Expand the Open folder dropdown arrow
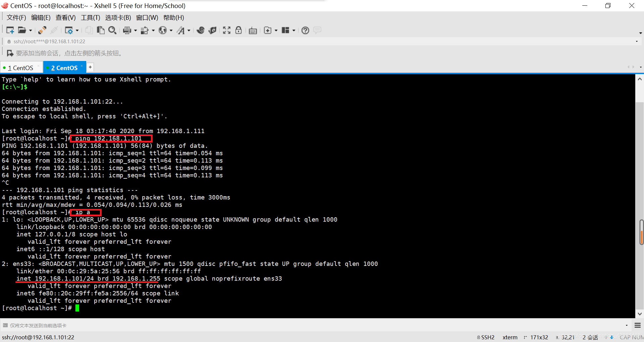Screen dimensions: 644x342 tap(31, 31)
